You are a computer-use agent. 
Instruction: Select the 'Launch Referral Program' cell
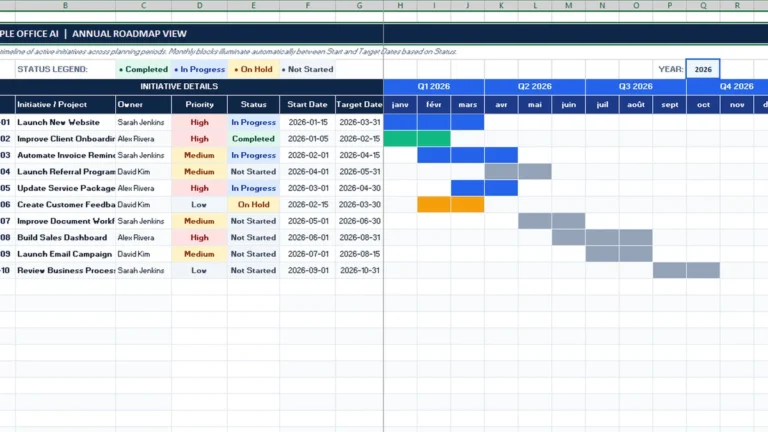tap(65, 172)
